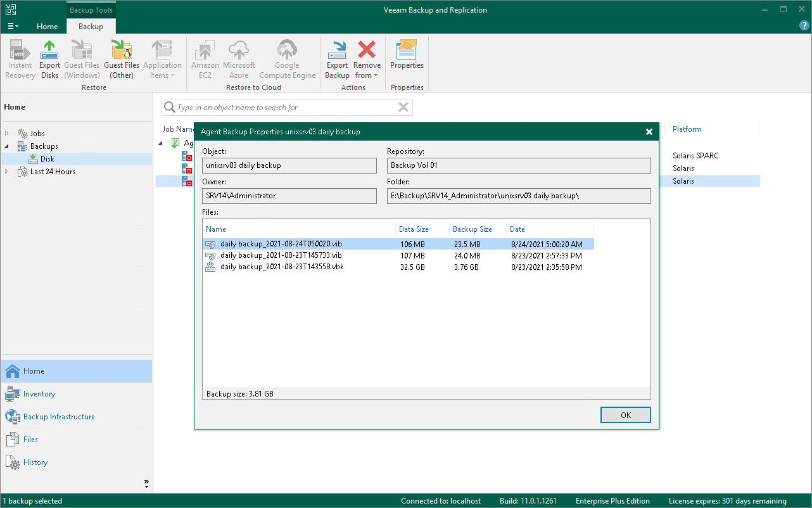Switch to Backup Infrastructure view

59,417
